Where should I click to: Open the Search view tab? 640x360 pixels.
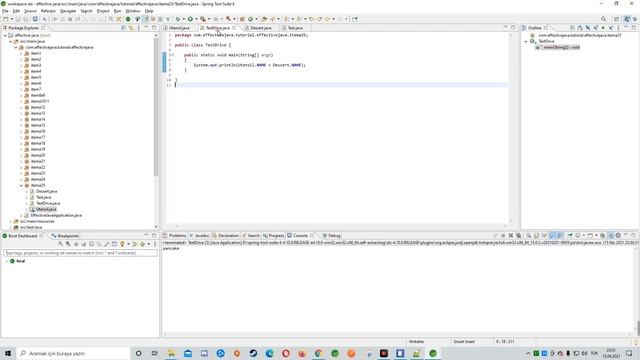point(251,236)
